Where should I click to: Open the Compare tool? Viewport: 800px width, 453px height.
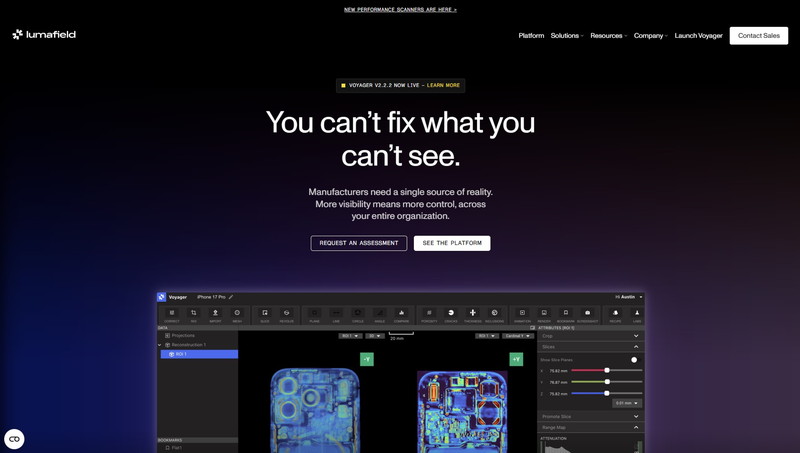(402, 315)
